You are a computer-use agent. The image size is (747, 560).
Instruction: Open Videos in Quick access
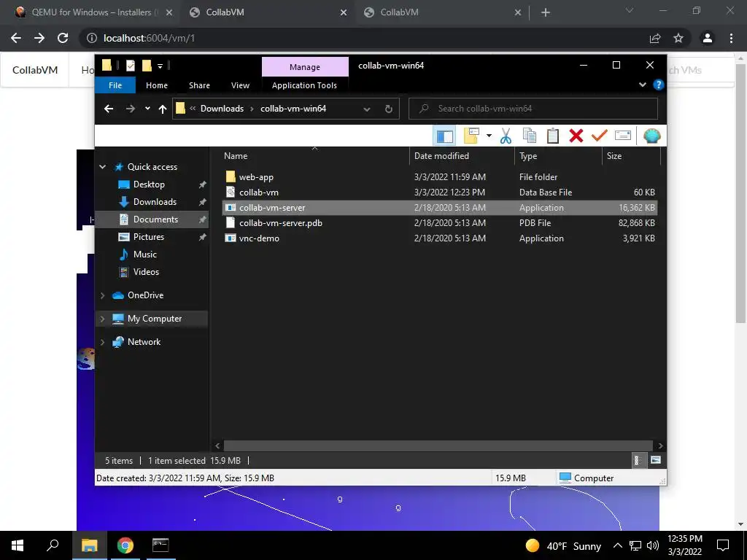click(146, 272)
